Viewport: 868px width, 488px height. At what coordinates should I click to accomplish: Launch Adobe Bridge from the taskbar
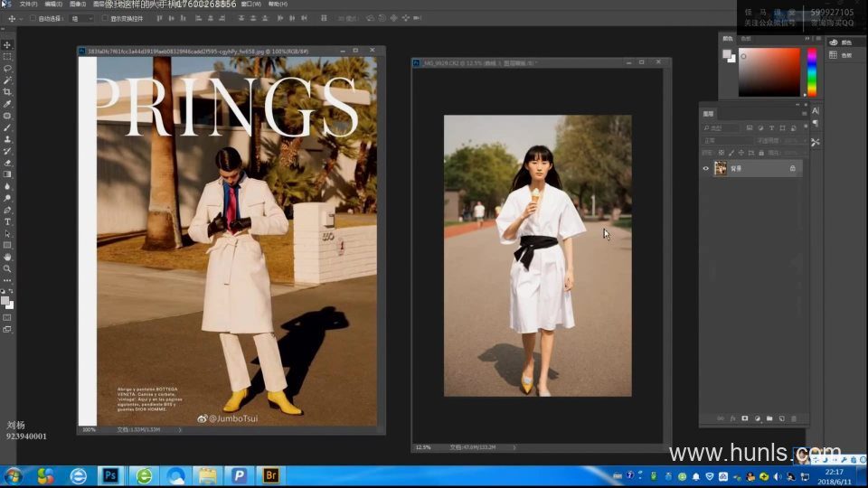(271, 475)
